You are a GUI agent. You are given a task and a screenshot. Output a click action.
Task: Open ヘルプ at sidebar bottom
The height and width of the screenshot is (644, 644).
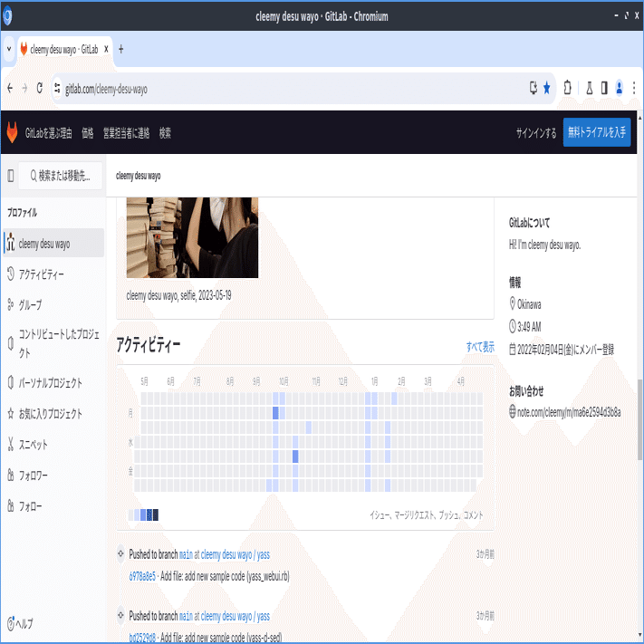21,623
